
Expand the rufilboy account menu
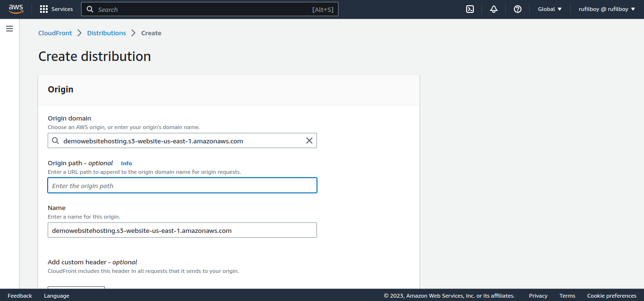tap(607, 9)
